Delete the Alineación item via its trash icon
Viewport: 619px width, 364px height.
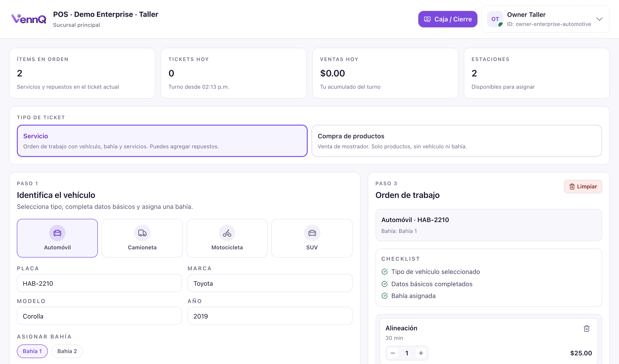(x=587, y=328)
